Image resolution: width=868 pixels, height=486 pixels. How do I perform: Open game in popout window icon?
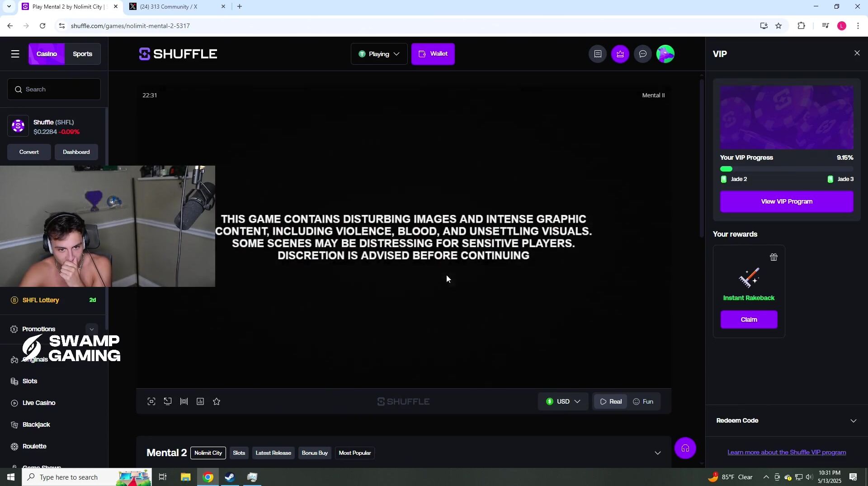tap(168, 402)
